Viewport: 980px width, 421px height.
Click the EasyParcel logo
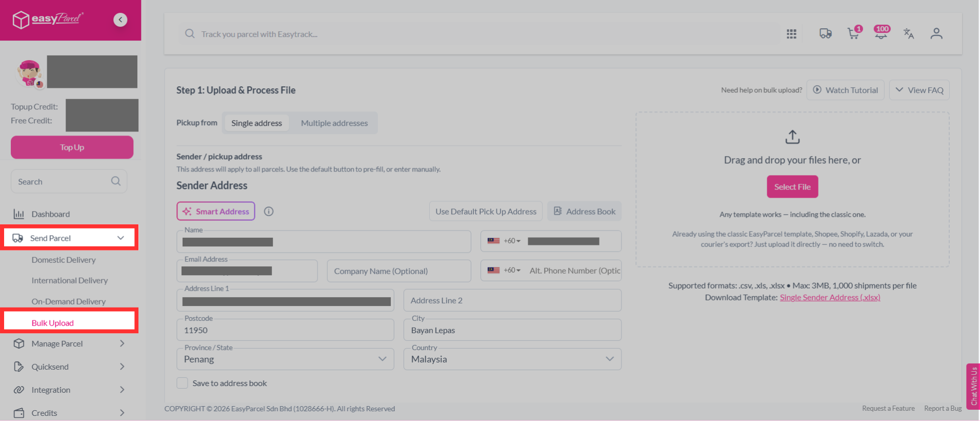(48, 20)
